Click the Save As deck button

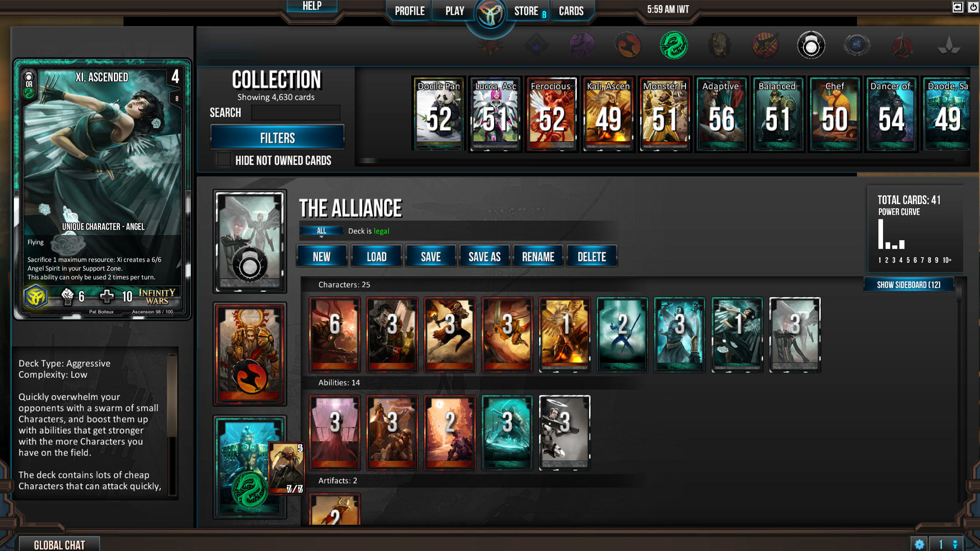click(484, 257)
